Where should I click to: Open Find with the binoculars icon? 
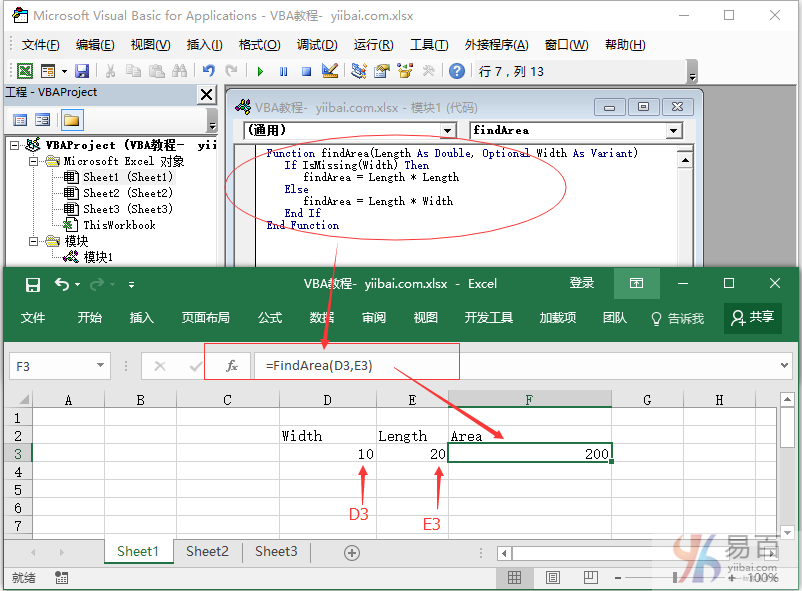(180, 71)
